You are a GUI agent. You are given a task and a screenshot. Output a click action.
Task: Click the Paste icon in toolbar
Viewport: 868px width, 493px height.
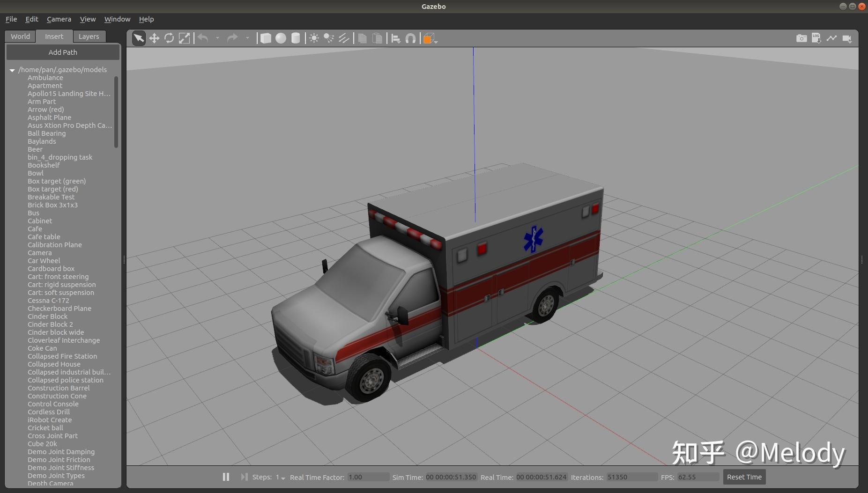pos(377,38)
